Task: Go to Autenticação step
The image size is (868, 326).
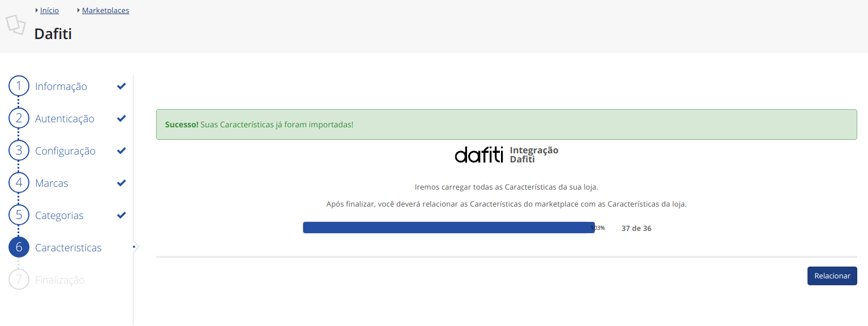Action: click(64, 119)
